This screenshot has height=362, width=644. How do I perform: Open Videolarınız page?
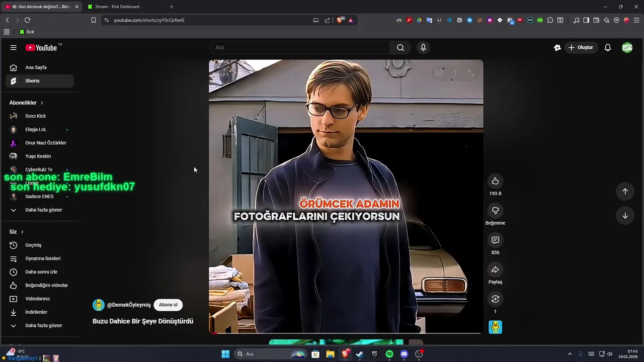(x=40, y=299)
